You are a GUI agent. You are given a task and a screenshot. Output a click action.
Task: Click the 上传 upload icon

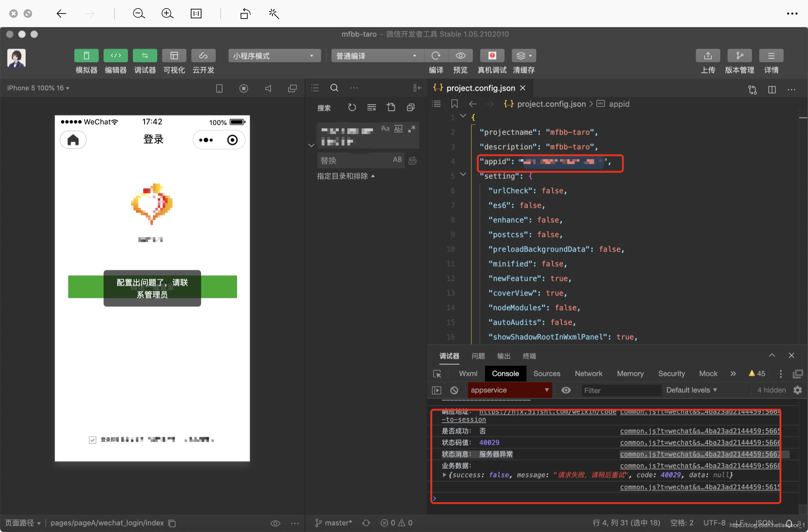pyautogui.click(x=708, y=56)
